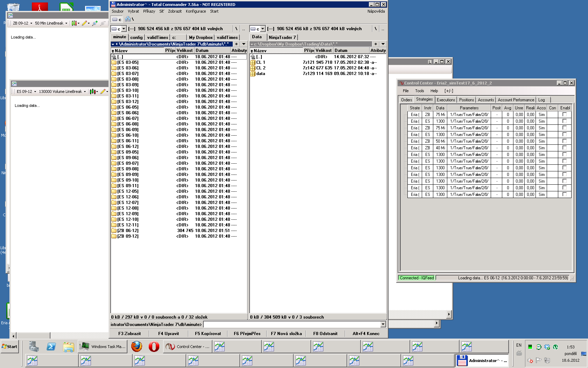Click the F3 Zobrazit button

tap(129, 334)
